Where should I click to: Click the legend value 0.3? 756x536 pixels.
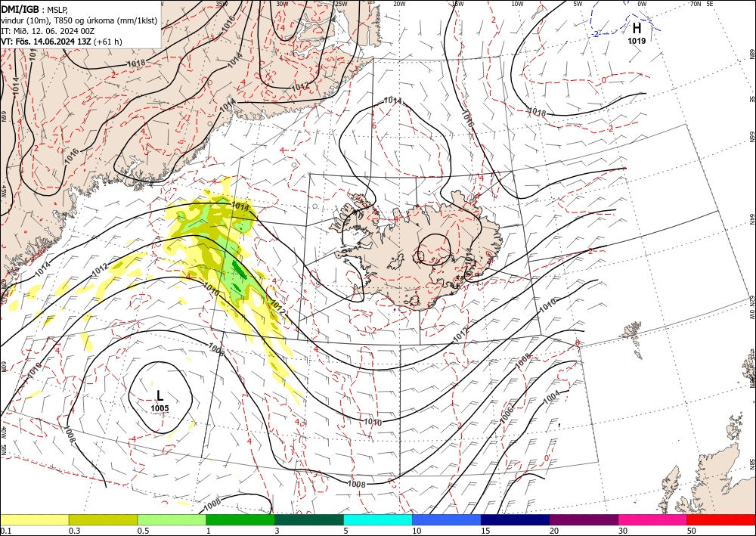(74, 531)
